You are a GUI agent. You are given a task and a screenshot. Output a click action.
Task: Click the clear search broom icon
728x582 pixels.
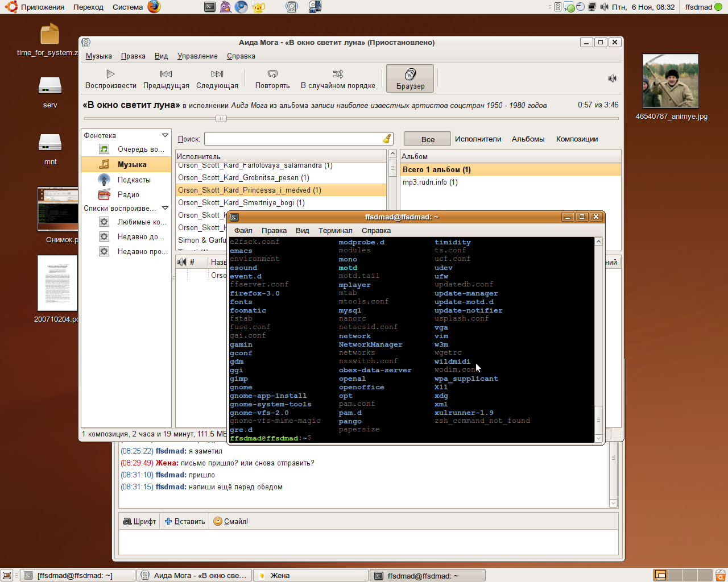point(387,139)
